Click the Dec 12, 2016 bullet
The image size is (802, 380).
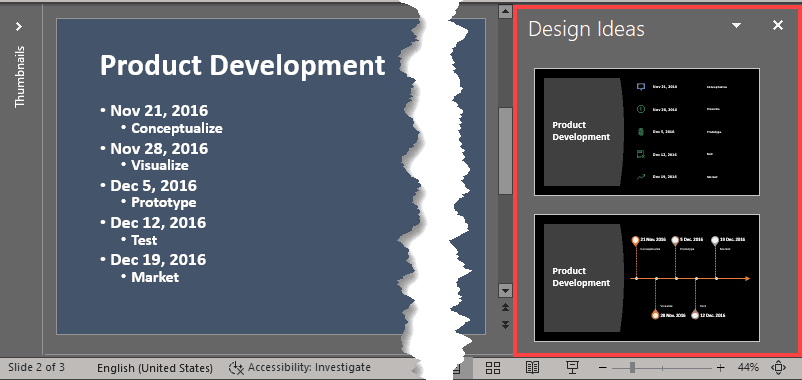point(158,223)
